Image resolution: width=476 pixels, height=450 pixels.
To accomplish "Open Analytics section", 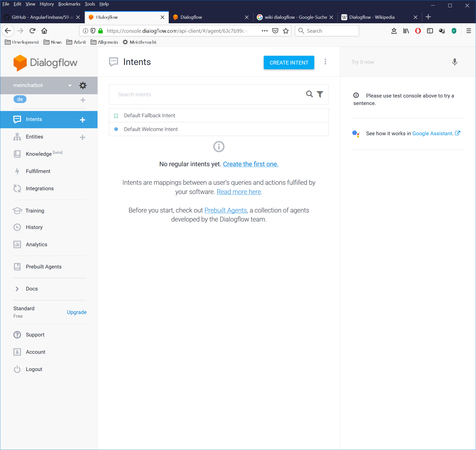I will click(36, 244).
